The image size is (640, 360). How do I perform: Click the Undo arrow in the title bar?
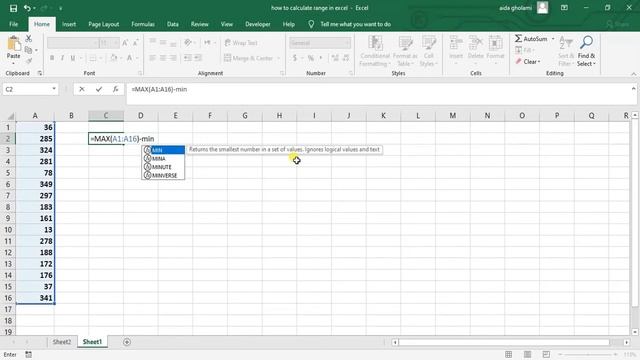coord(27,8)
